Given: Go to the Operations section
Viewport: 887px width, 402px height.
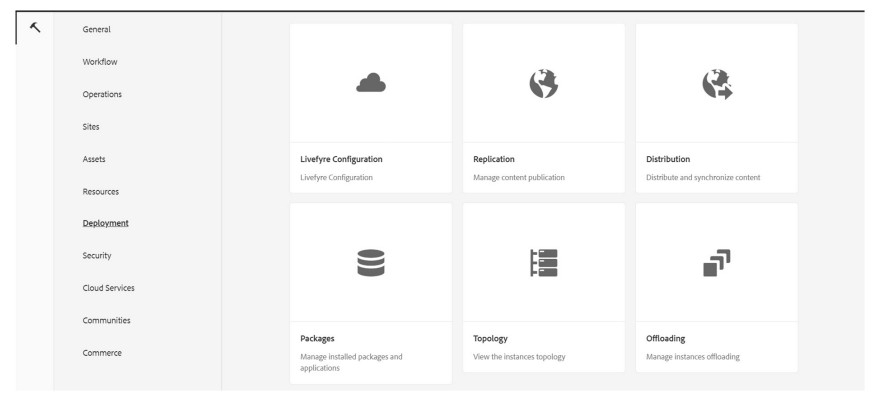Looking at the screenshot, I should click(x=102, y=94).
